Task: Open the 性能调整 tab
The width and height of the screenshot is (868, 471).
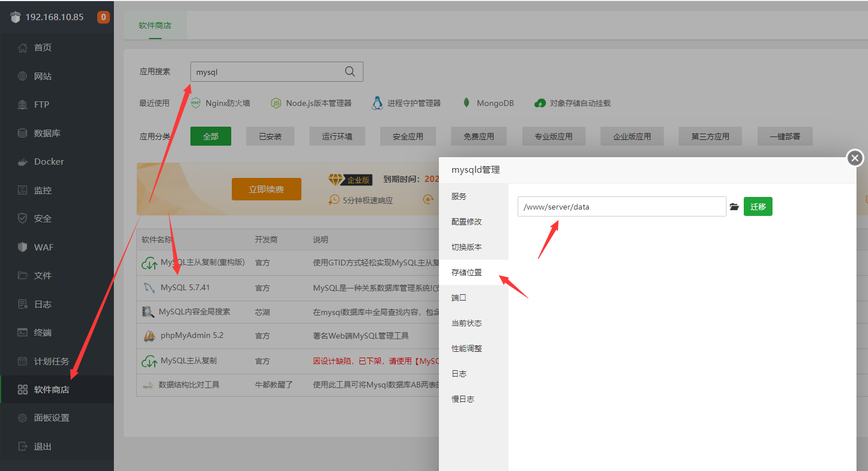Action: click(x=473, y=348)
